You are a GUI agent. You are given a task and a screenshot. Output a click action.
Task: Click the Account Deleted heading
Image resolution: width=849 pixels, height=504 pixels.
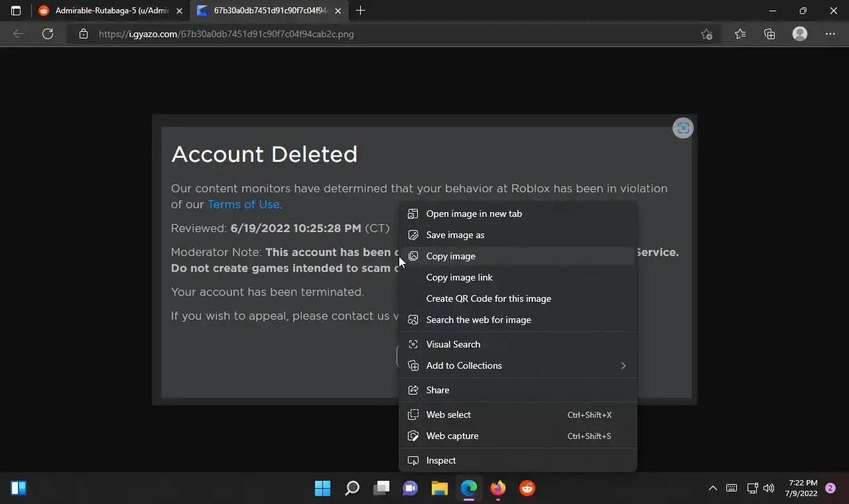[x=264, y=154]
